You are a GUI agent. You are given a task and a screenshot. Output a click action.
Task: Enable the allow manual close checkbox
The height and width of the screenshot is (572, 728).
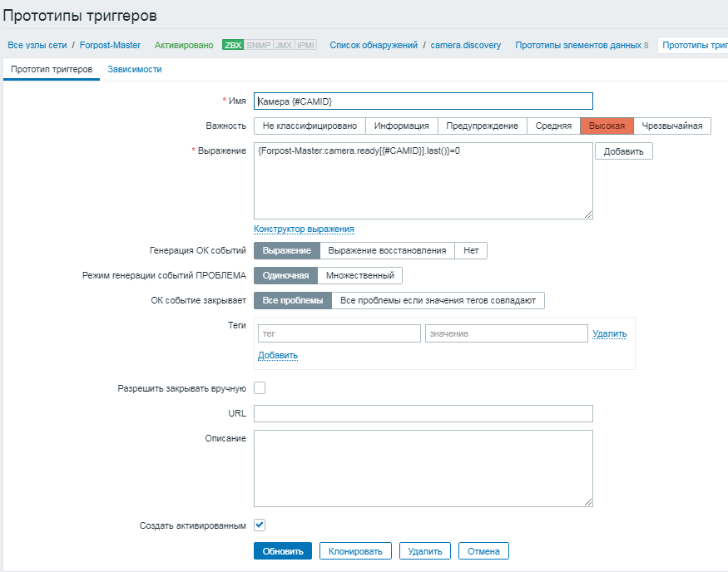(x=260, y=387)
